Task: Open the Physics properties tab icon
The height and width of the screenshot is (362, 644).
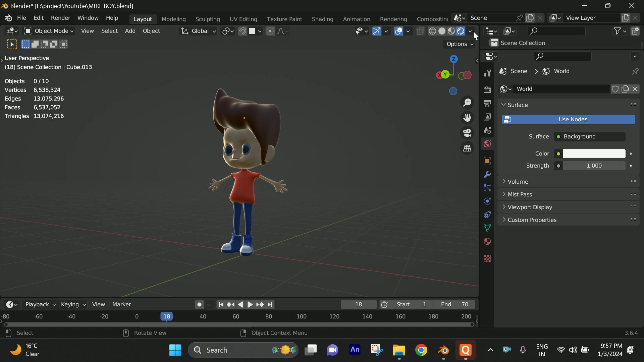Action: [x=487, y=201]
